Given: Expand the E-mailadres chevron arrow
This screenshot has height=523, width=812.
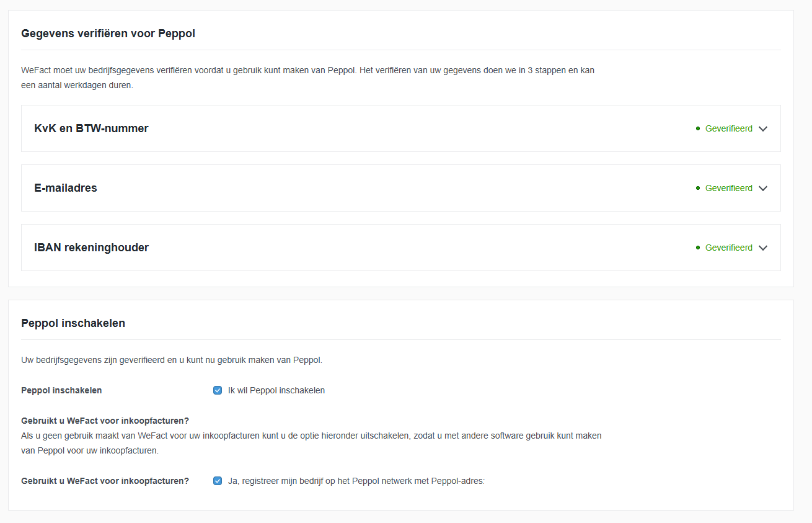Looking at the screenshot, I should 763,189.
